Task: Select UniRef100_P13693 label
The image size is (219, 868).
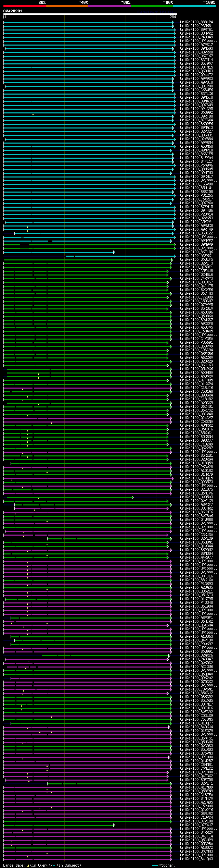Action: click(196, 584)
